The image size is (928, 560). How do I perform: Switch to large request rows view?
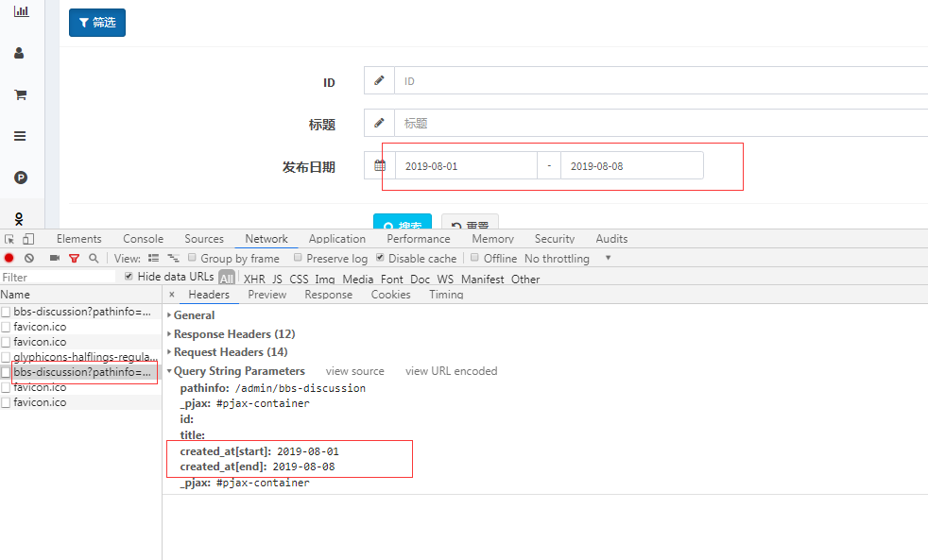153,258
